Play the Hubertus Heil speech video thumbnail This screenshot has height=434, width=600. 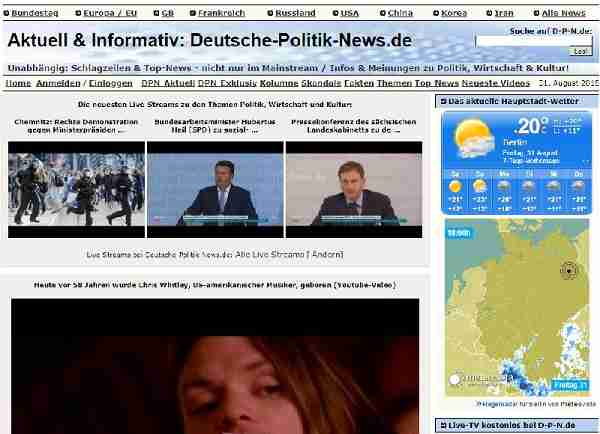[x=215, y=189]
